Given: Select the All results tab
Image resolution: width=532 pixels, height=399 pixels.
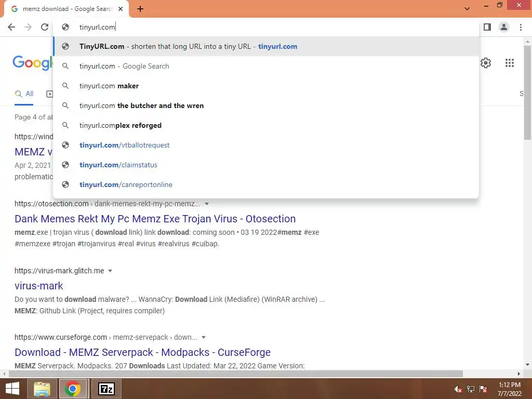Looking at the screenshot, I should pos(24,94).
